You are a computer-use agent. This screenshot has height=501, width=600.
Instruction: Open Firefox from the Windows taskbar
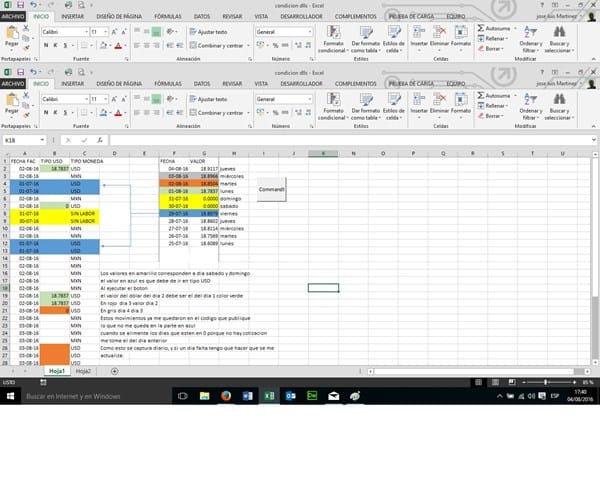tap(226, 397)
